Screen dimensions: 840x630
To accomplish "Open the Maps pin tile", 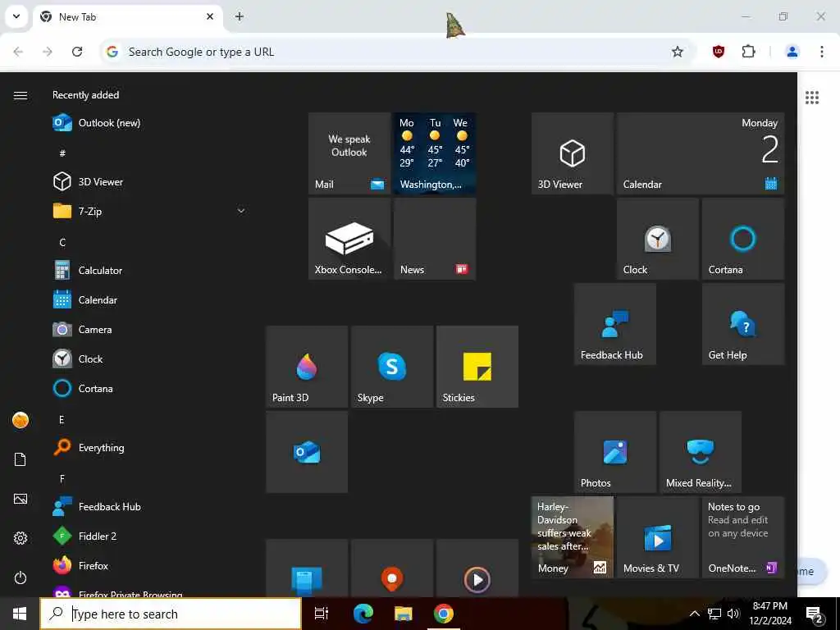I will 391,568.
